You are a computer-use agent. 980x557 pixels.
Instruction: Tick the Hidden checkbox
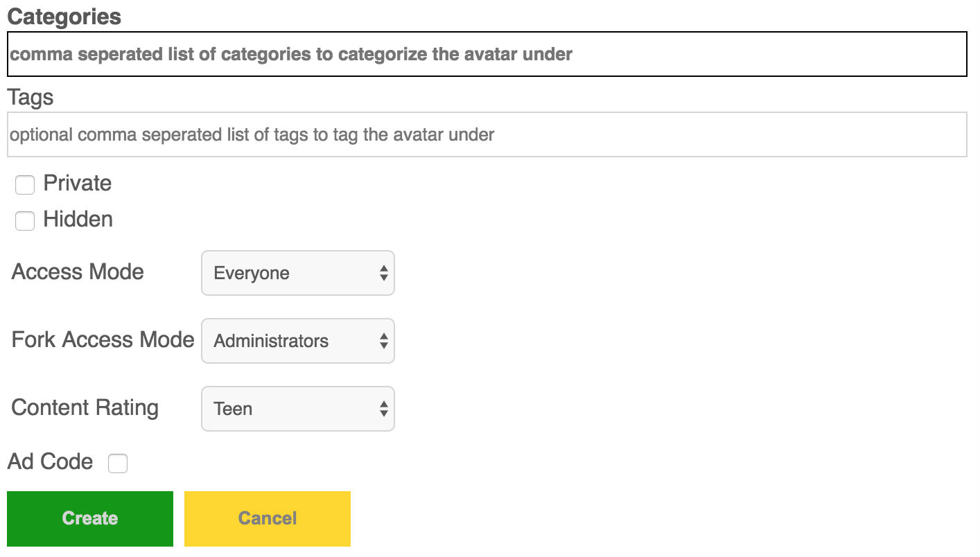tap(25, 221)
